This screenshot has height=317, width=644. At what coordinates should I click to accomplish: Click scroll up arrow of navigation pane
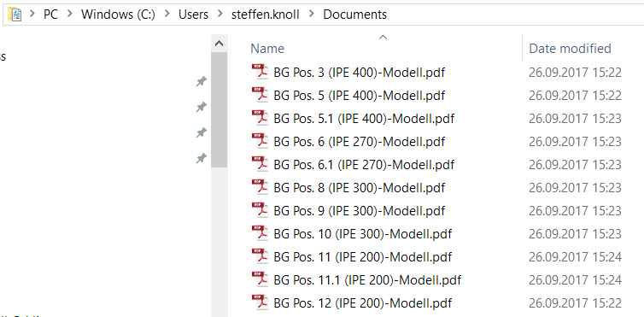point(220,44)
